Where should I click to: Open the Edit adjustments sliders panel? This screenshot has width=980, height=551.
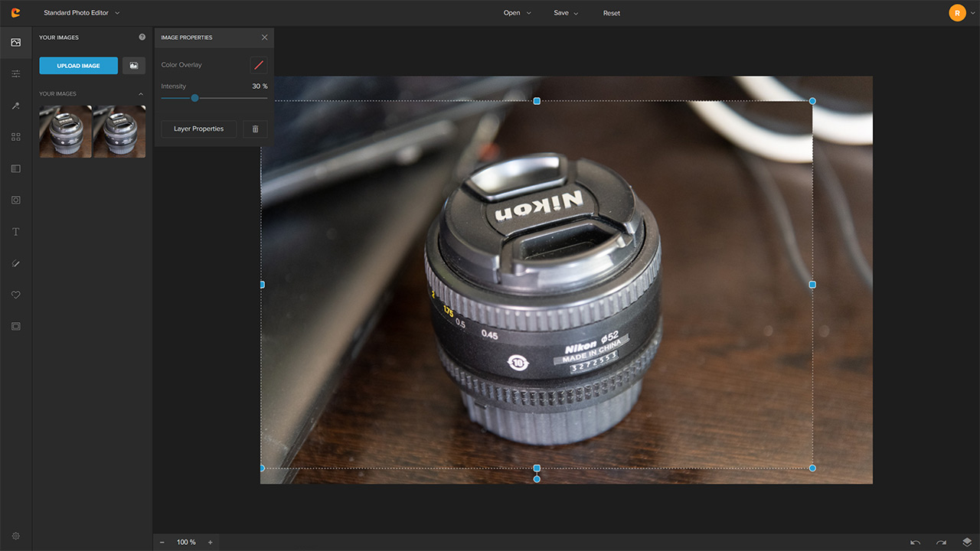click(15, 73)
